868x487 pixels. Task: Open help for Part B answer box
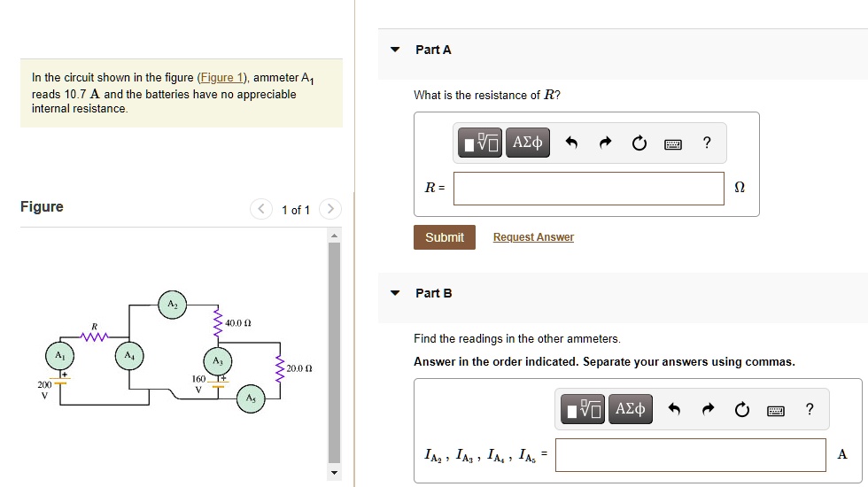pos(809,408)
